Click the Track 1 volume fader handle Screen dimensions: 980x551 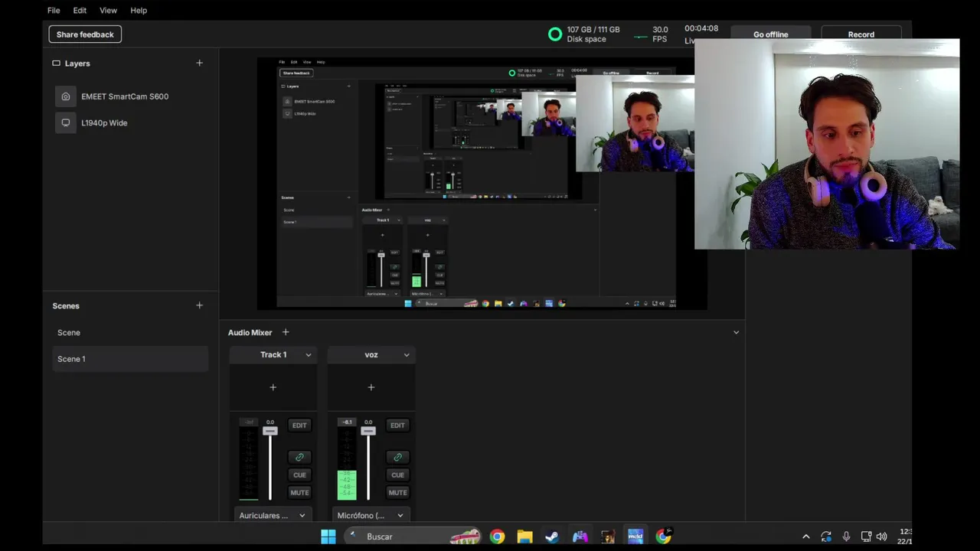tap(269, 432)
